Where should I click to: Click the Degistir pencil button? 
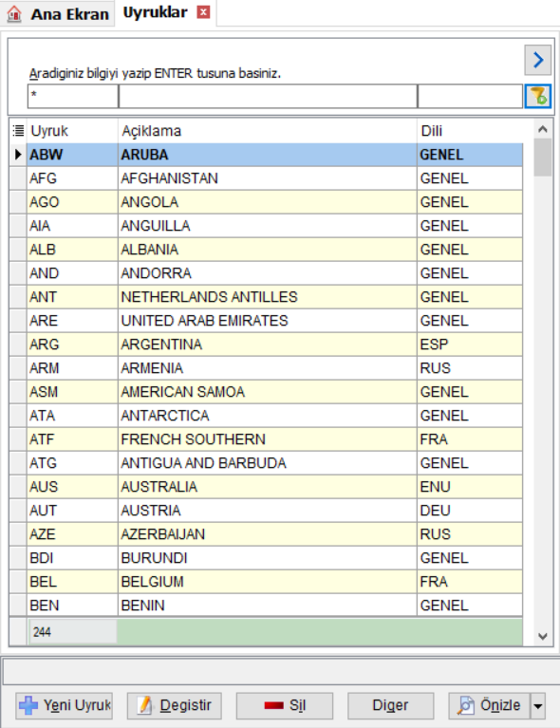[x=174, y=705]
